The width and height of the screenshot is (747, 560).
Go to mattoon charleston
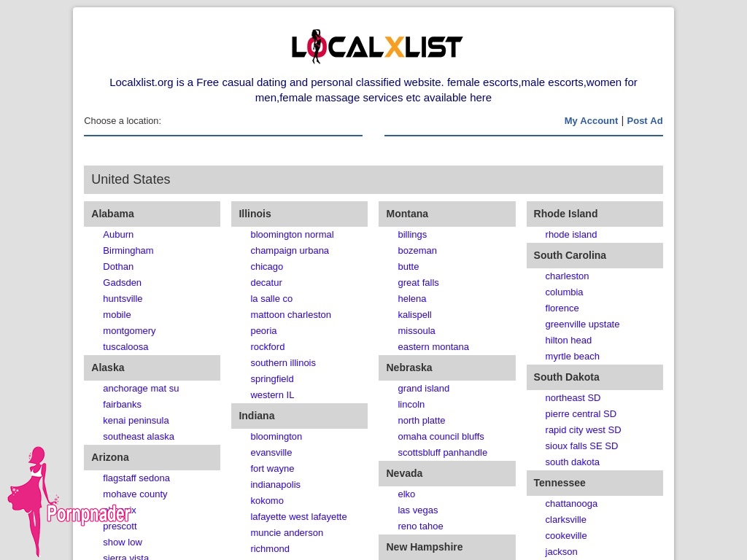pyautogui.click(x=290, y=315)
